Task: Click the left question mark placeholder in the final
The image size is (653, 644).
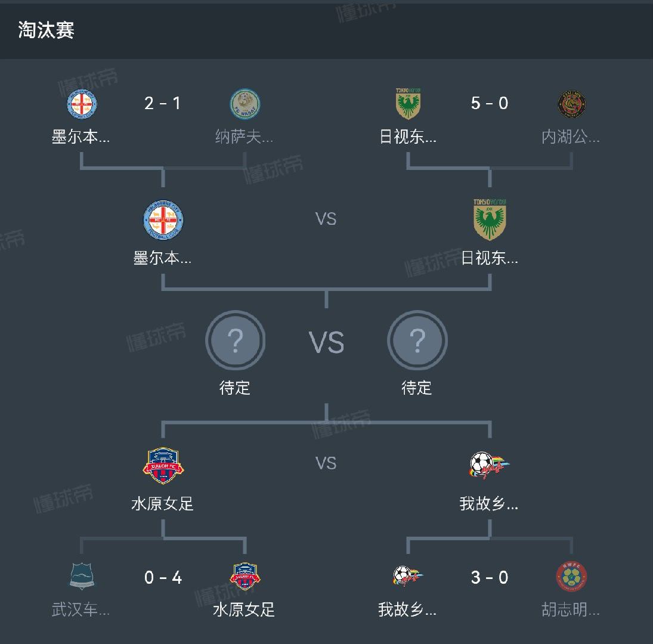Action: coord(235,340)
